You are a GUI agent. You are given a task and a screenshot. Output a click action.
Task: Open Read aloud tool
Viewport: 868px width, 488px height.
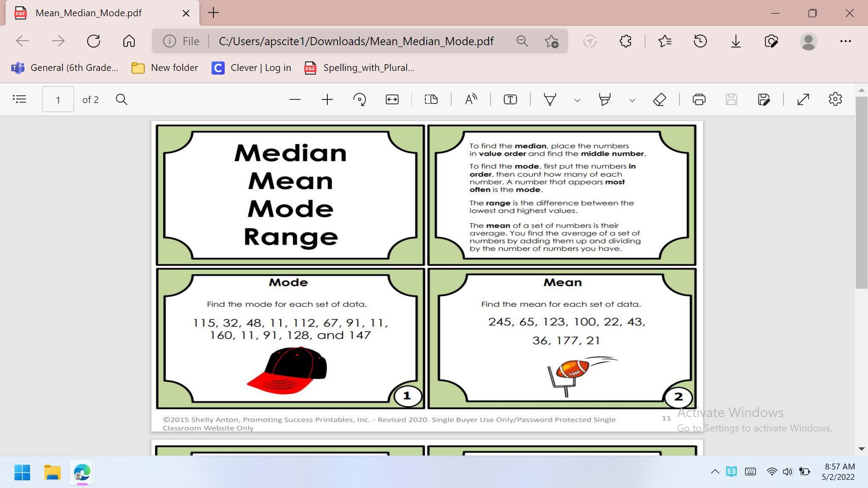(471, 99)
